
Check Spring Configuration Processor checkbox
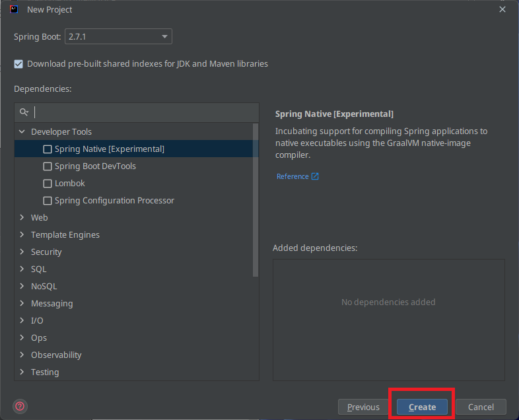(x=48, y=201)
